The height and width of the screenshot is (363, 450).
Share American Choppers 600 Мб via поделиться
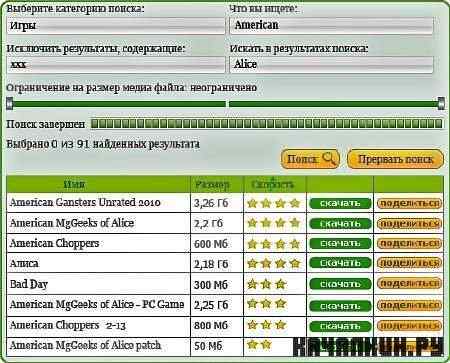coord(409,244)
